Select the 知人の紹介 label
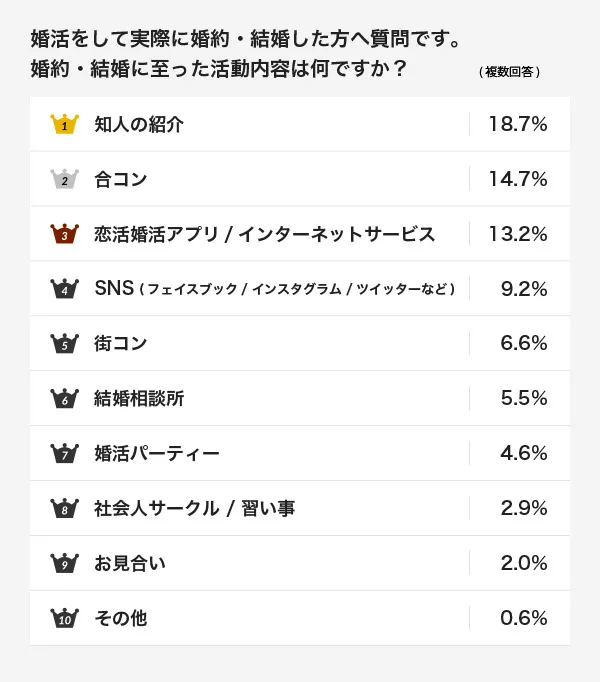Viewport: 600px width, 682px height. (x=139, y=124)
